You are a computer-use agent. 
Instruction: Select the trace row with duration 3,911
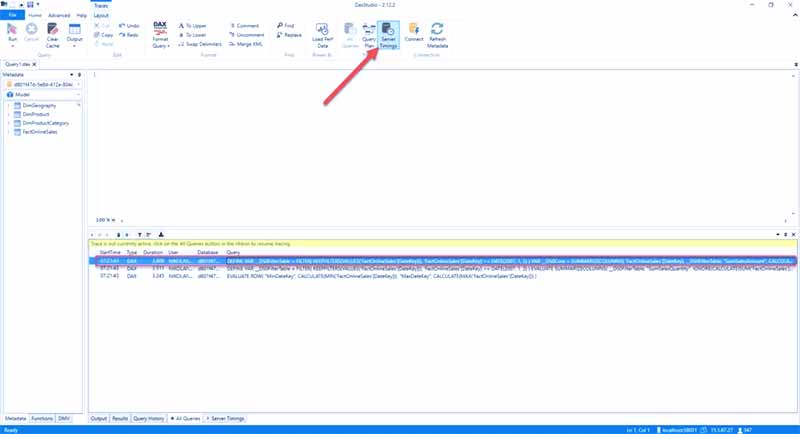click(x=443, y=268)
